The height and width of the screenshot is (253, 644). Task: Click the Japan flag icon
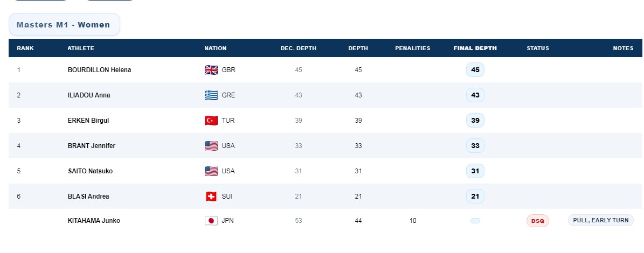(x=211, y=221)
